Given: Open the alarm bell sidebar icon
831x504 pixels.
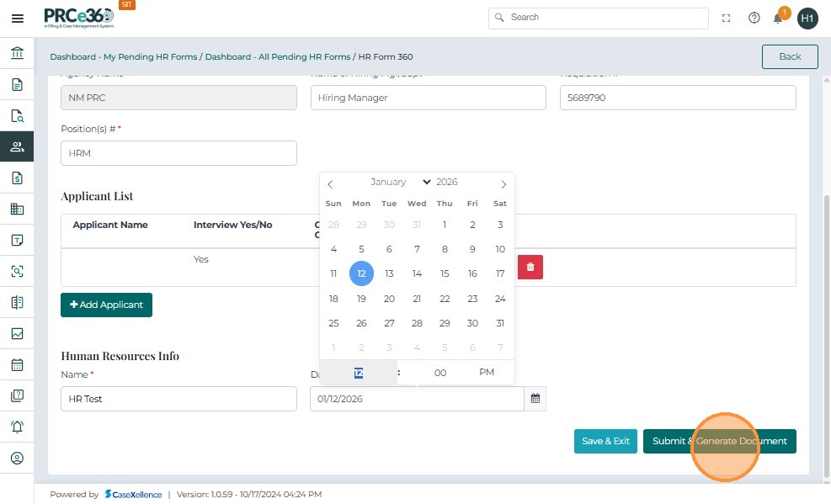Looking at the screenshot, I should [x=17, y=427].
